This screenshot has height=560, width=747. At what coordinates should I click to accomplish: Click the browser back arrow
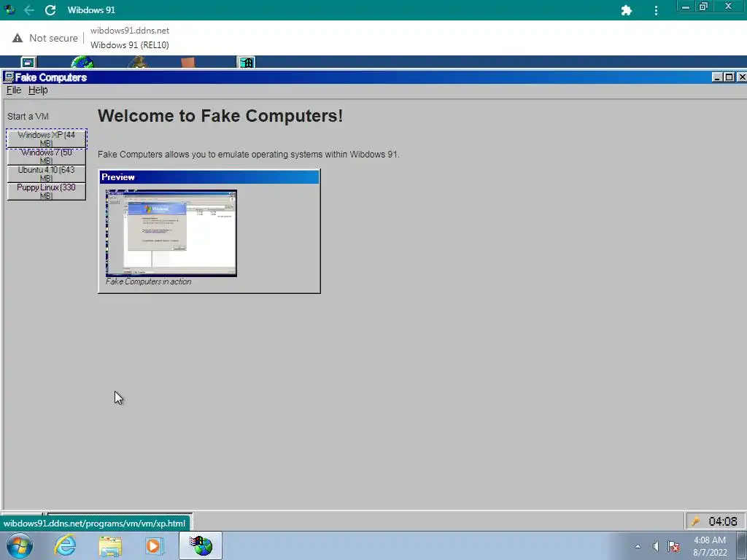(x=29, y=10)
